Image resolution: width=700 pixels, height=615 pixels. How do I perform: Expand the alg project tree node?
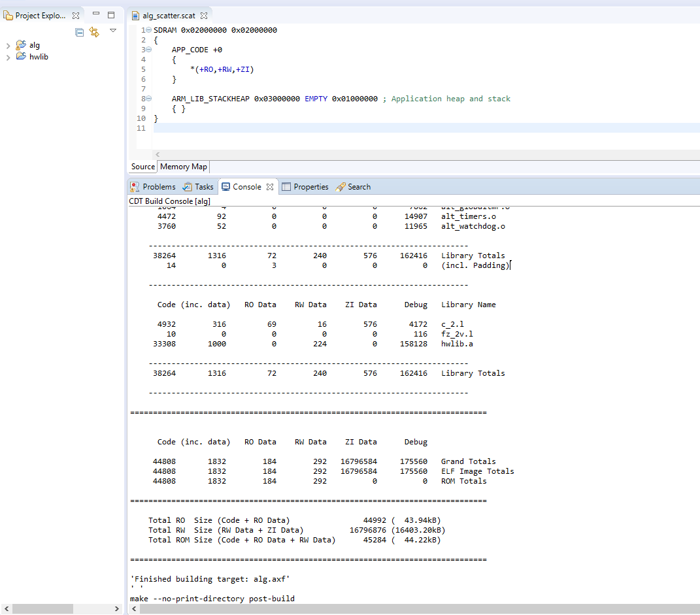click(x=8, y=46)
